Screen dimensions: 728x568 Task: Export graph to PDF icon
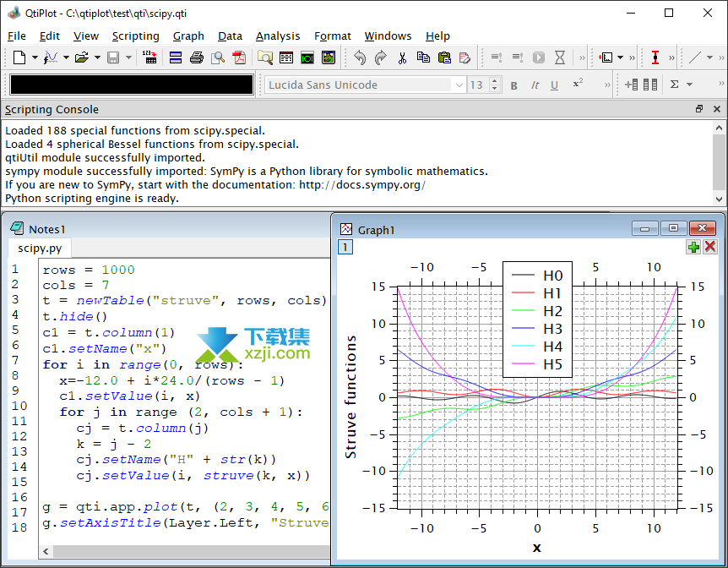point(240,57)
